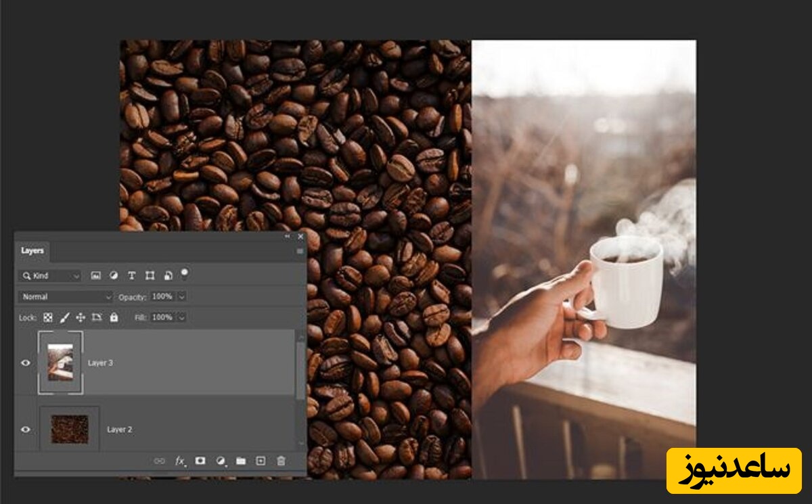Add a layer mask

200,461
